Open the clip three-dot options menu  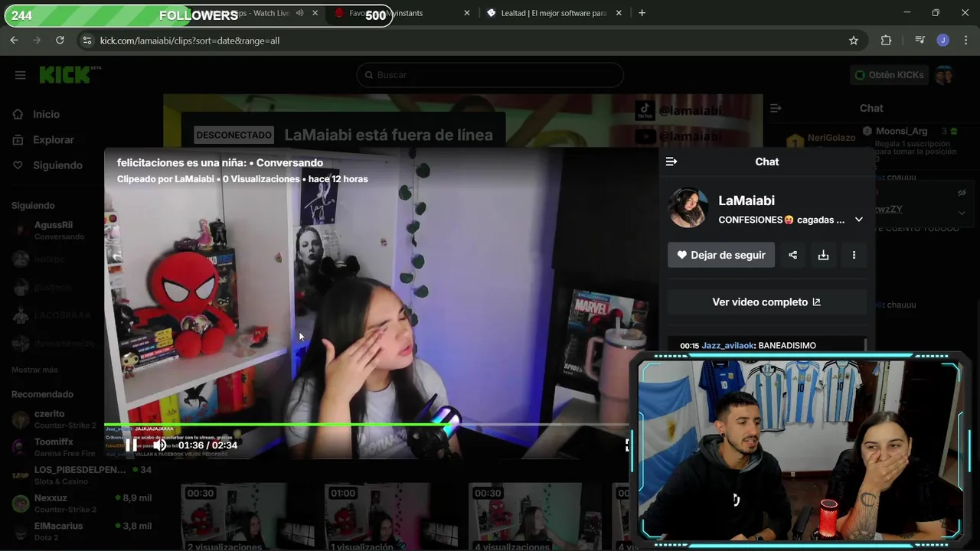coord(854,255)
